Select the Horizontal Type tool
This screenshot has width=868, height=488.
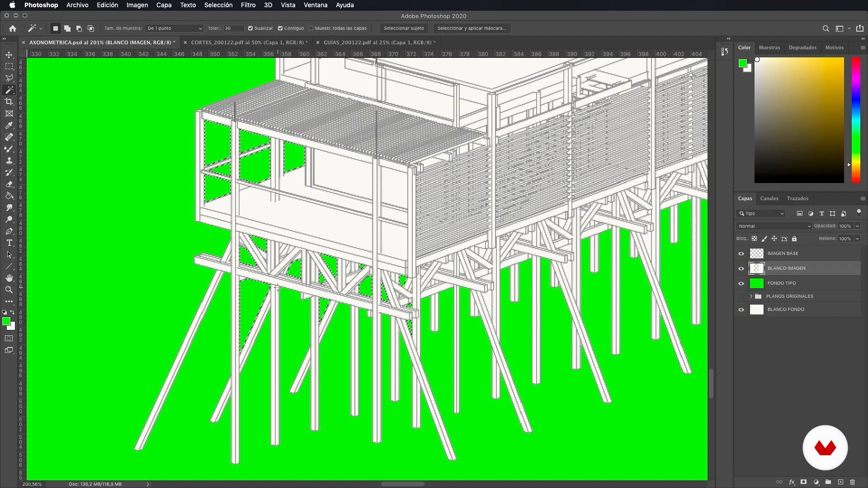[x=9, y=243]
